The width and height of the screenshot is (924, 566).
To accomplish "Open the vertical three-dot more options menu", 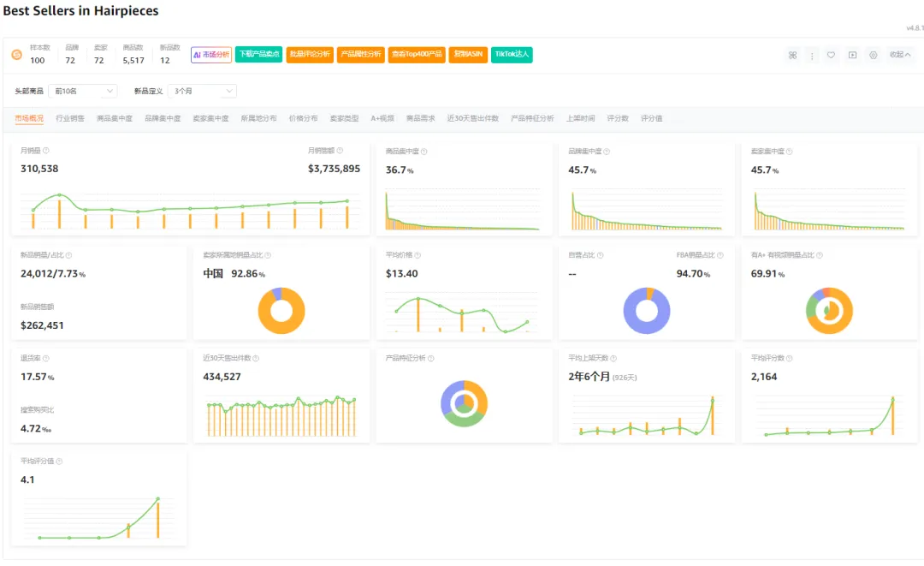I will [x=812, y=55].
